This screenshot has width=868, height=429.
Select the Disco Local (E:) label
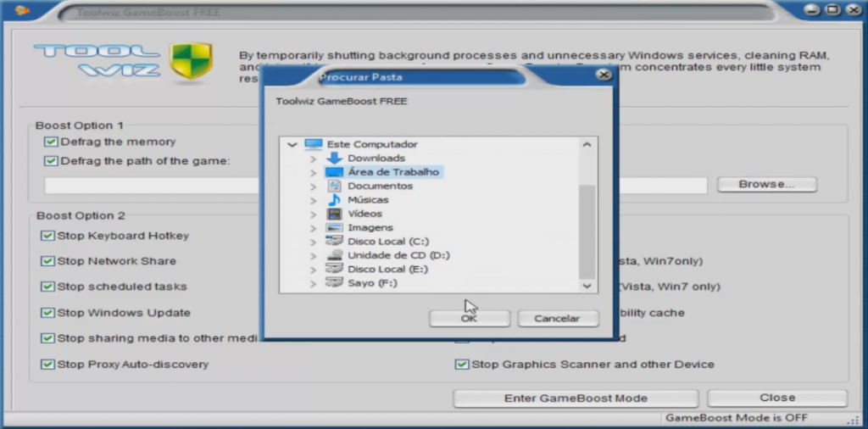388,269
